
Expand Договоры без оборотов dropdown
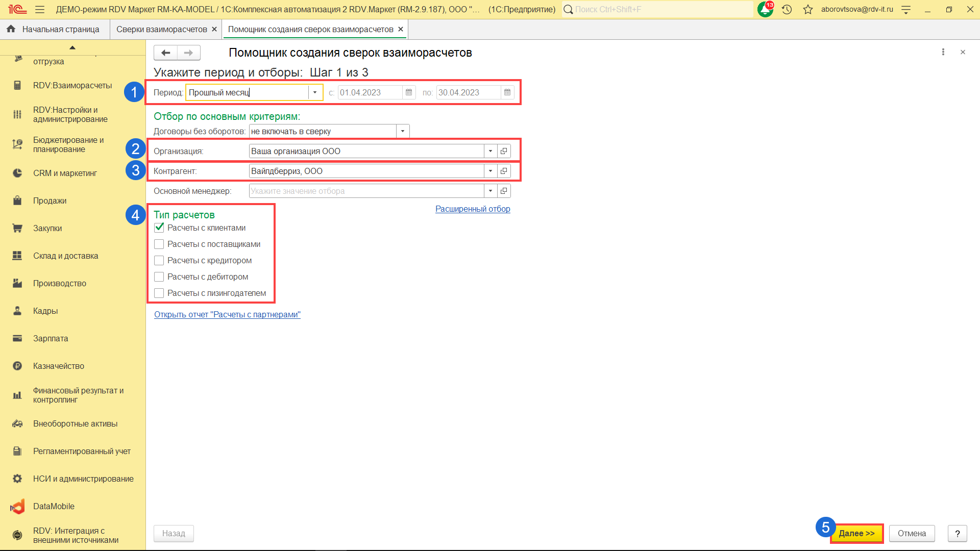(x=403, y=131)
